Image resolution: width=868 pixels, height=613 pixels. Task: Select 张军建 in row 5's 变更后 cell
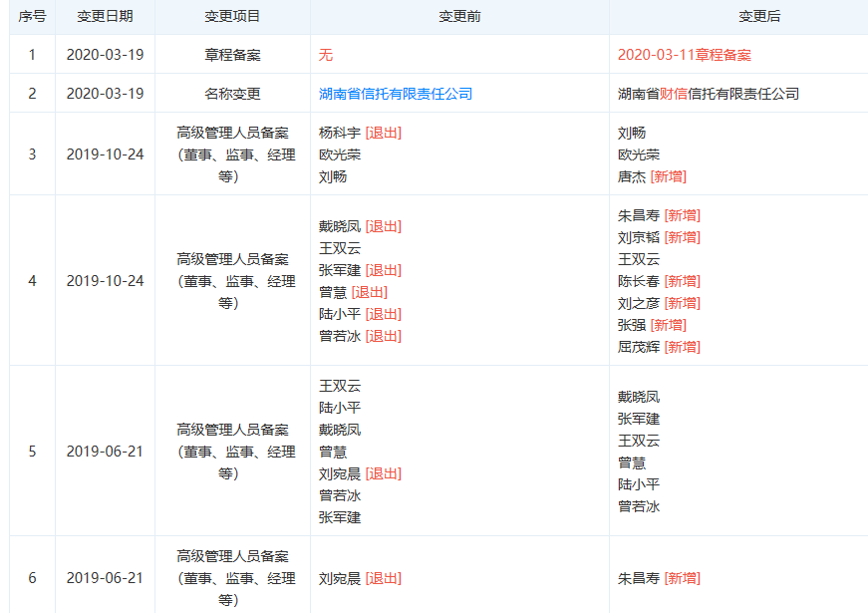tap(638, 419)
